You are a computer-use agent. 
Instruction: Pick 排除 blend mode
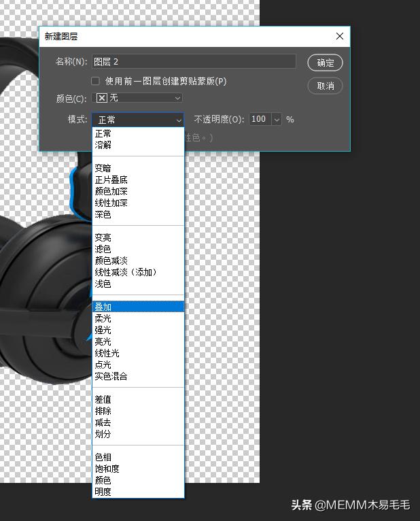tap(138, 411)
